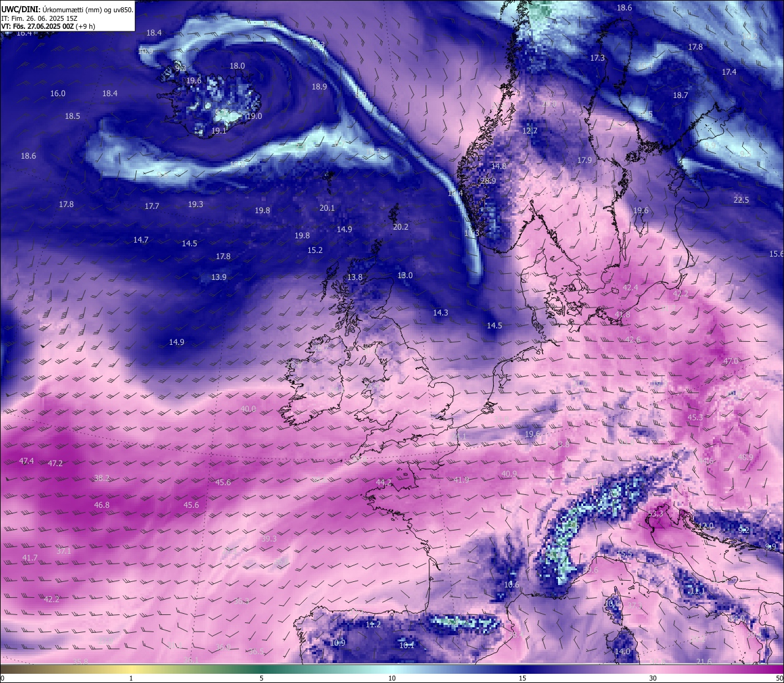This screenshot has width=784, height=683.
Task: Click the 19.0 value on east Iceland
Action: click(x=254, y=116)
